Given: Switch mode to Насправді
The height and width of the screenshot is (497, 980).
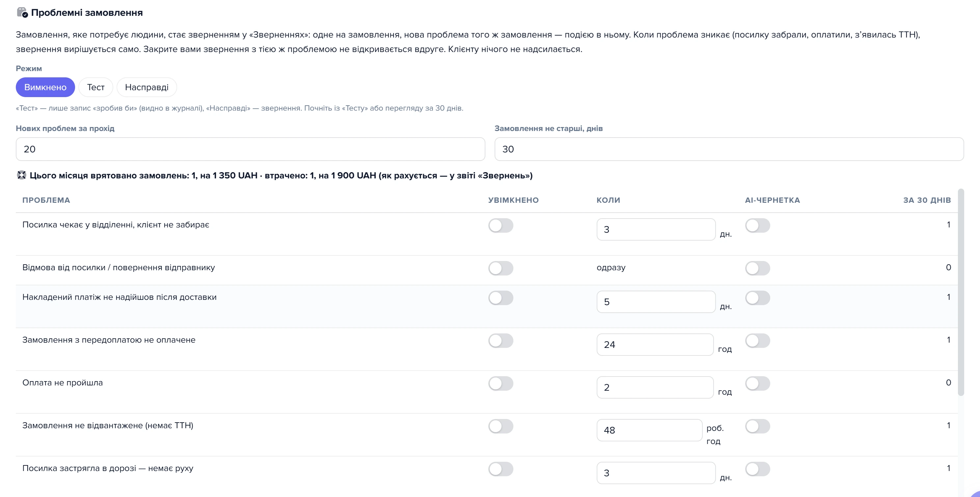Looking at the screenshot, I should 147,87.
